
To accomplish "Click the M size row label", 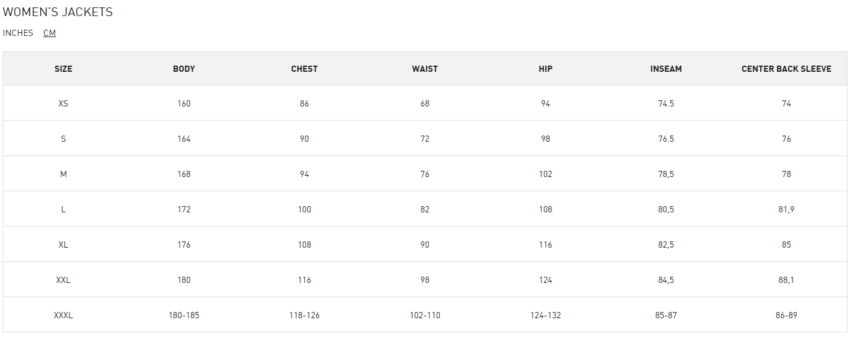I will pos(63,175).
